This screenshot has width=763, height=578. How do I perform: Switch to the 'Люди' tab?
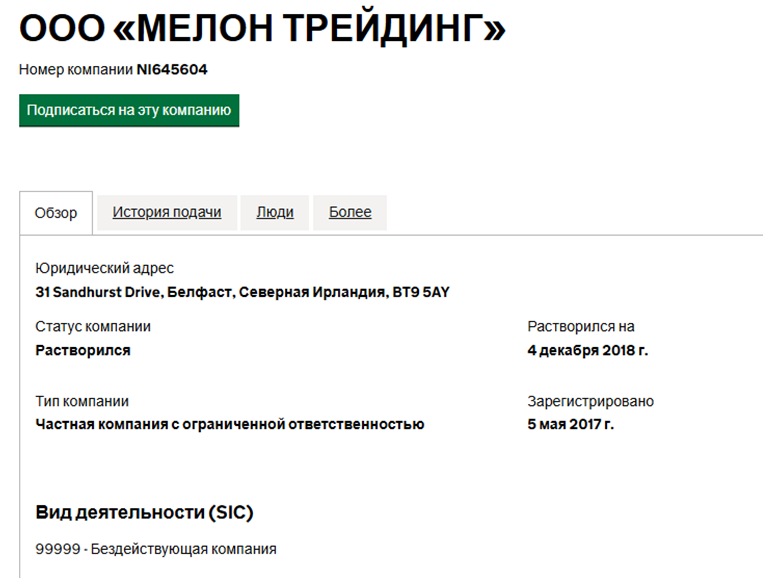tap(275, 212)
